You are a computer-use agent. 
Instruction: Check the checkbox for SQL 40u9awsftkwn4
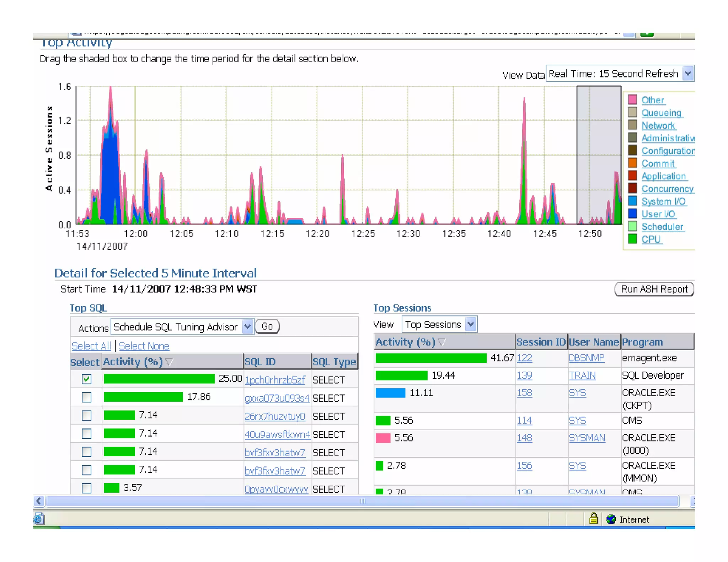click(x=86, y=433)
